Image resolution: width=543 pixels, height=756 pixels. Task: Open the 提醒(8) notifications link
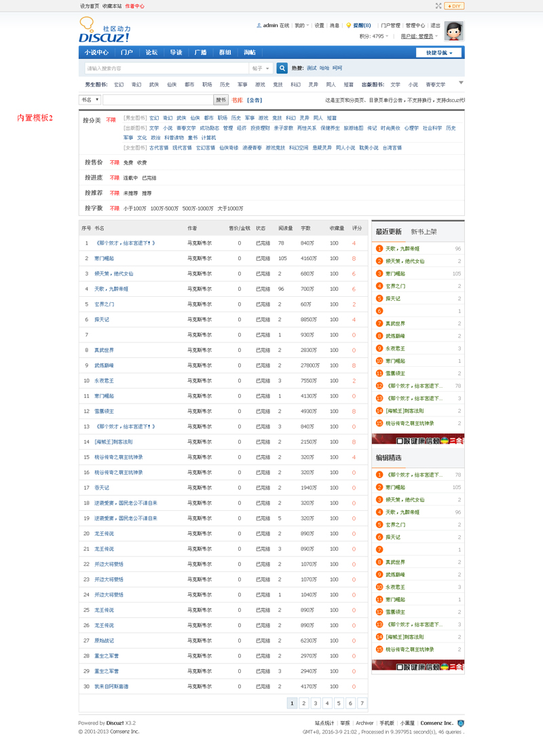tap(362, 26)
